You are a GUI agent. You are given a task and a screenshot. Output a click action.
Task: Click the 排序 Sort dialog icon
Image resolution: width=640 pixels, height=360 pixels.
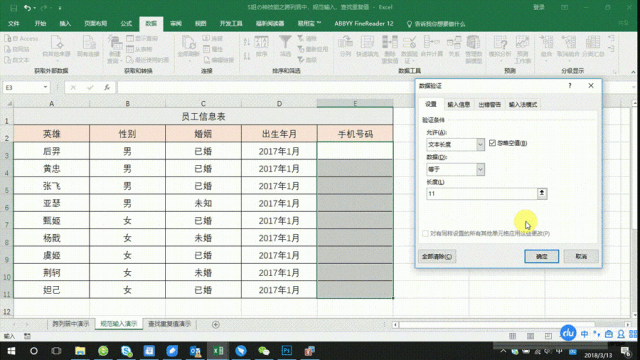[261, 46]
